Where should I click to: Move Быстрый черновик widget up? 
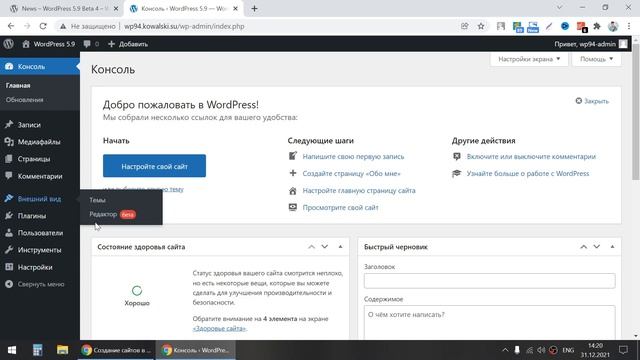pyautogui.click(x=584, y=247)
